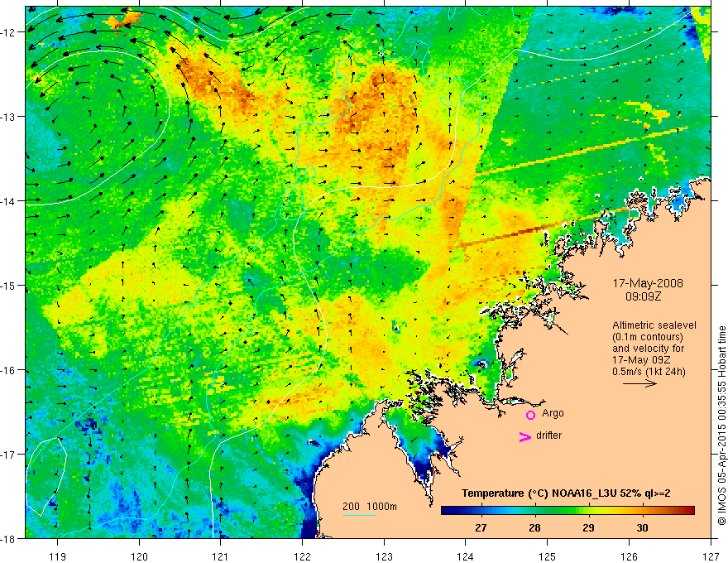Screen dimensions: 728x563
Task: Click the -13 latitude axis label
Action: [9, 117]
